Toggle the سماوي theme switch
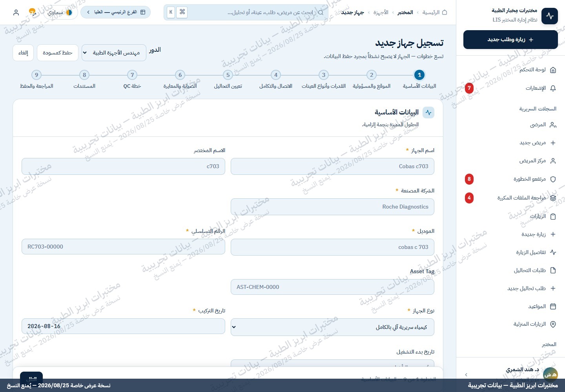The image size is (565, 392). pyautogui.click(x=60, y=13)
